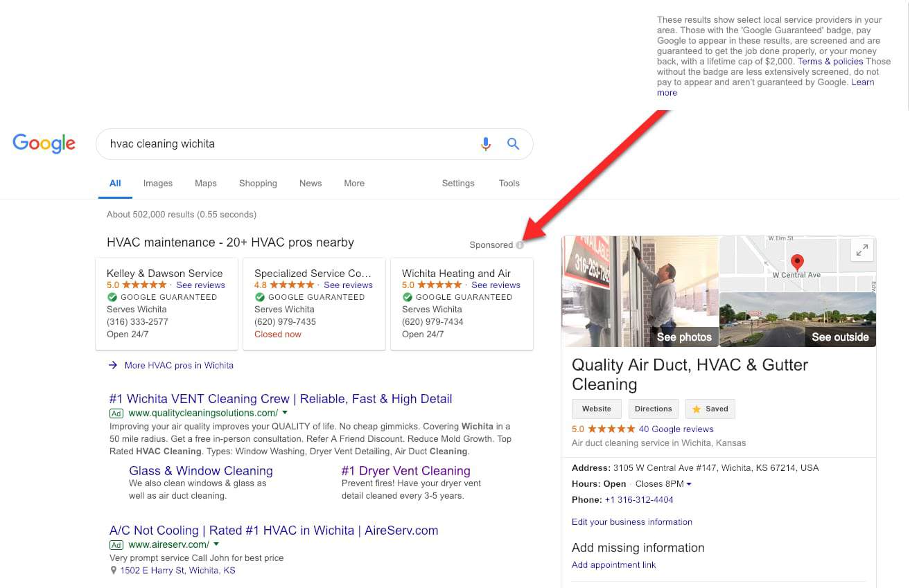Open the ad options arrow for aireserv.com
The width and height of the screenshot is (910, 588).
pyautogui.click(x=216, y=544)
